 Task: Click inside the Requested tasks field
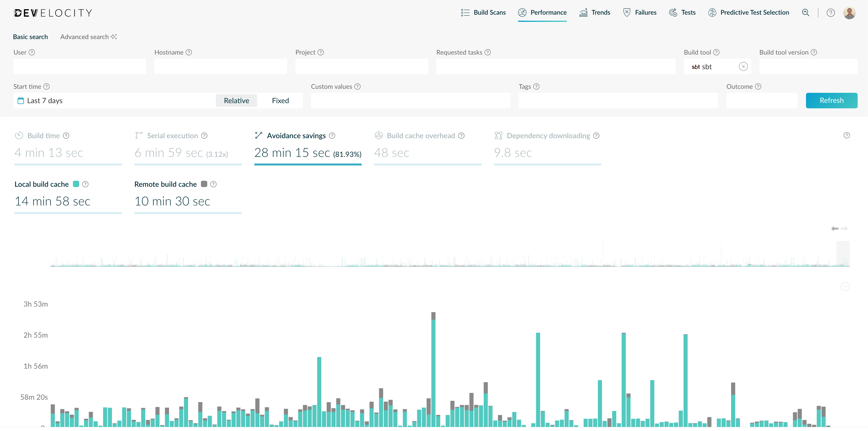[556, 66]
